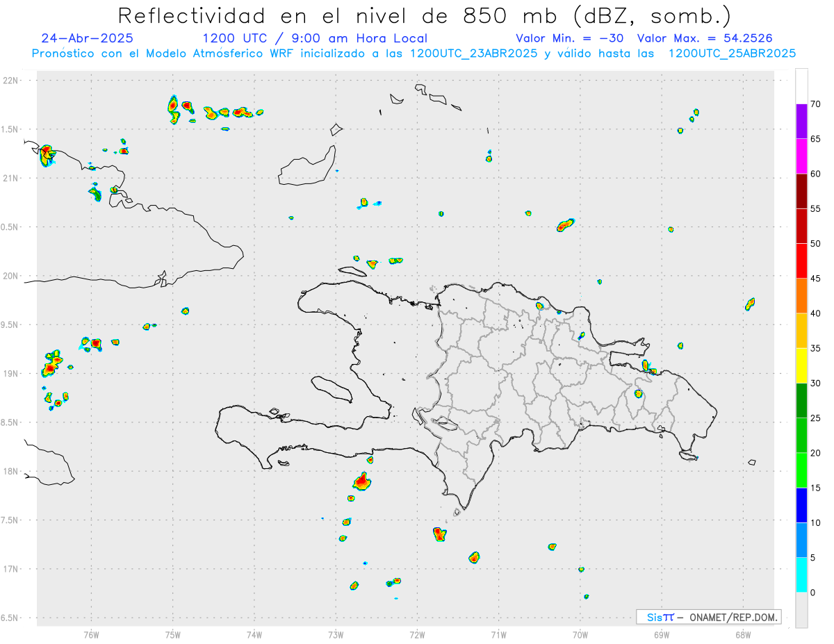Click the '1200 UTC / 9:00 am Hora Local' text
Screen dimensions: 834x644
pyautogui.click(x=315, y=38)
